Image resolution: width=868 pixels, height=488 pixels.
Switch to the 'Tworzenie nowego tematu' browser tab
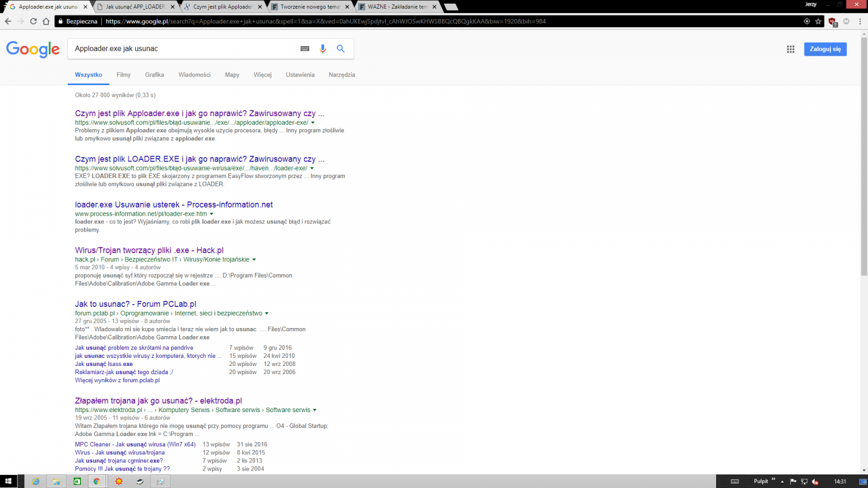(310, 7)
